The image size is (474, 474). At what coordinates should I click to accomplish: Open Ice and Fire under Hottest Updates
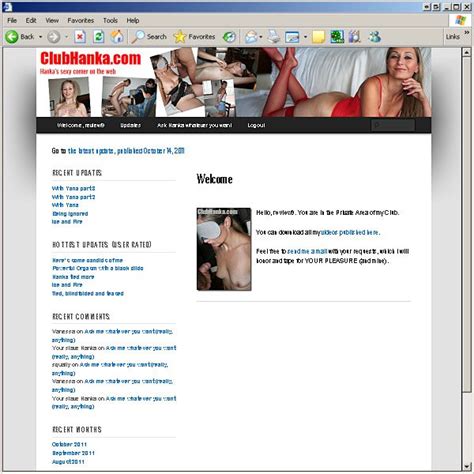point(67,285)
